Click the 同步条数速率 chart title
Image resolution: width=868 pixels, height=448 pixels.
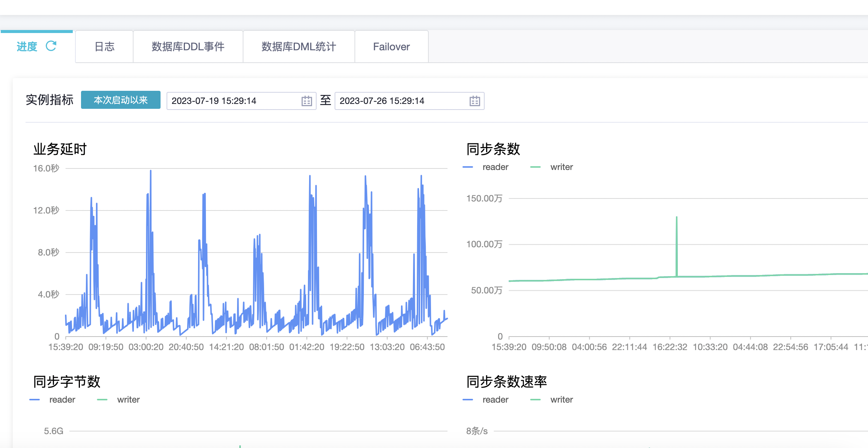[x=506, y=382]
